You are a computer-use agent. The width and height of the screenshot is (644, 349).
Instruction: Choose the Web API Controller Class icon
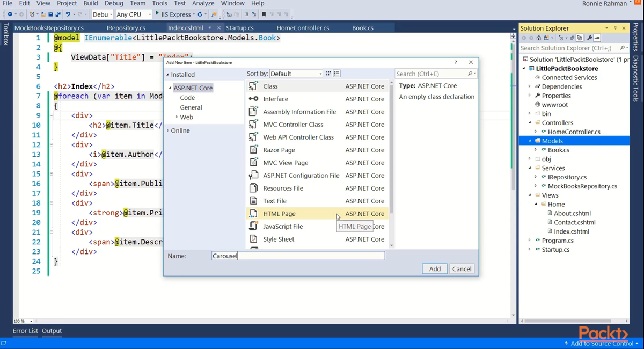pos(253,137)
